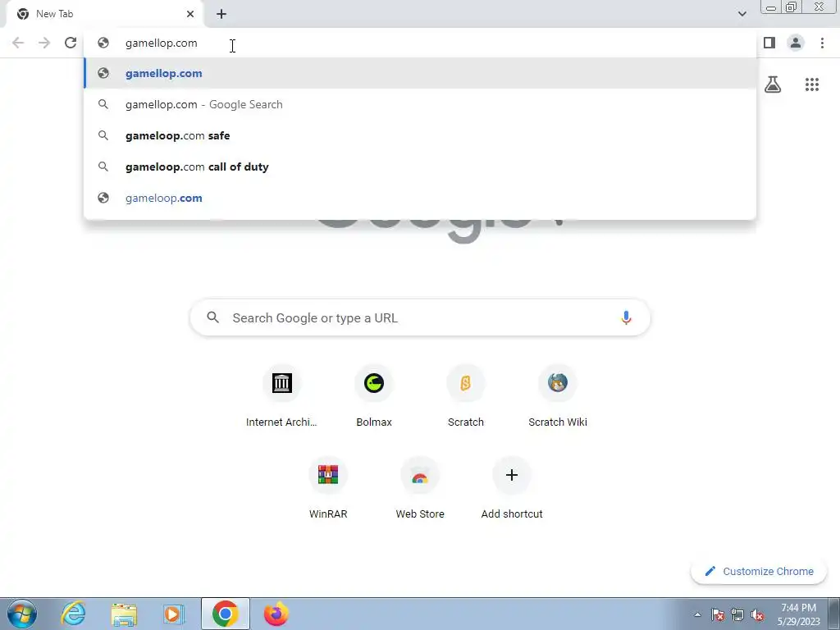Choose the gameloop.com safe suggestion
This screenshot has height=630, width=840.
click(420, 135)
